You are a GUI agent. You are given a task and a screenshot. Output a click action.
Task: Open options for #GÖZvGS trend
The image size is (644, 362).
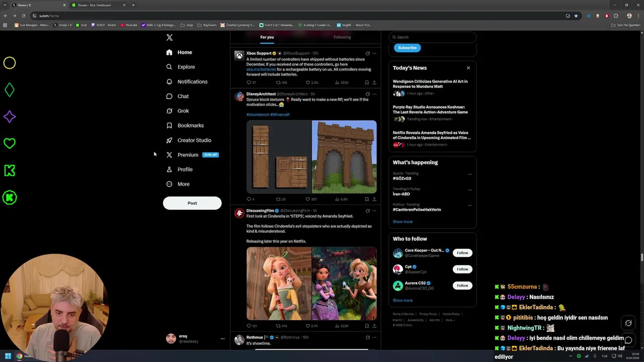[470, 174]
